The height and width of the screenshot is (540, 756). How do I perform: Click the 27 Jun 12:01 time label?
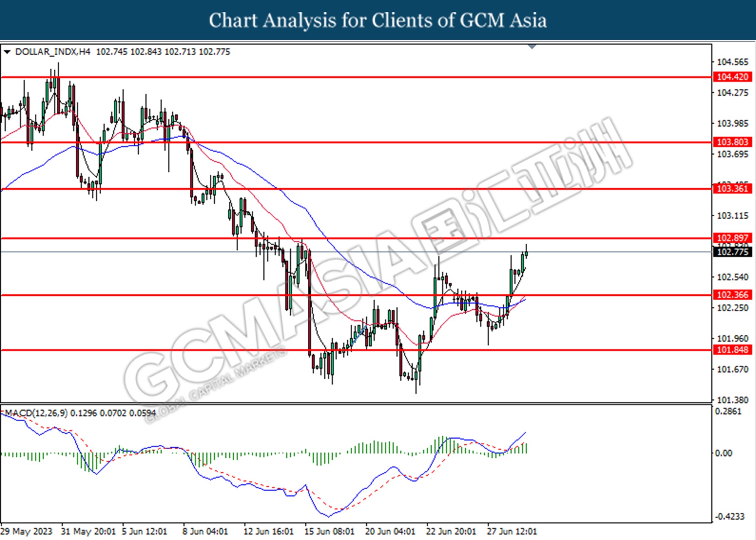click(512, 531)
